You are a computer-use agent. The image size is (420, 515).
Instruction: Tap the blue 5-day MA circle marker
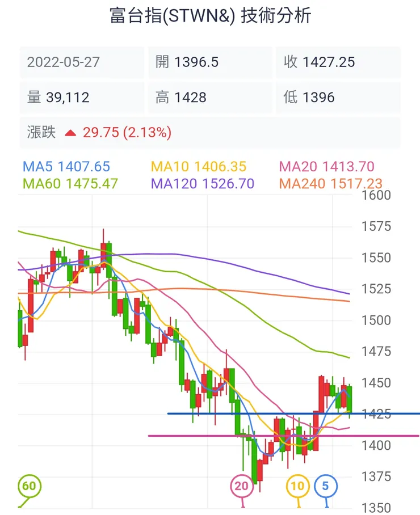(326, 486)
